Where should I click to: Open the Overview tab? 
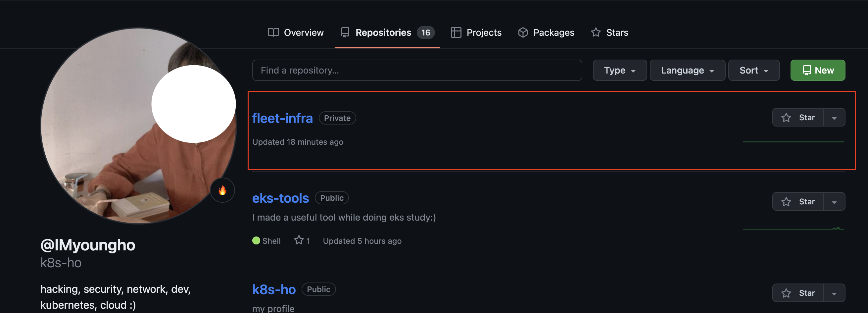pos(296,32)
